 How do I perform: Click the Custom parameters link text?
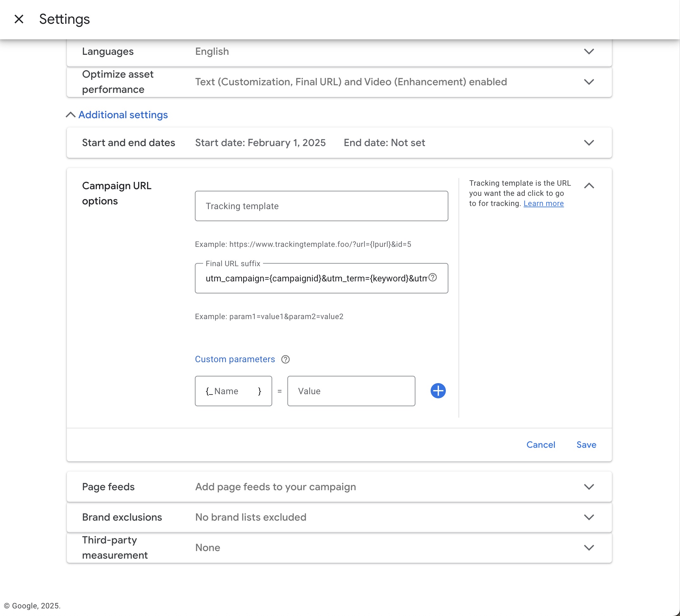(235, 359)
